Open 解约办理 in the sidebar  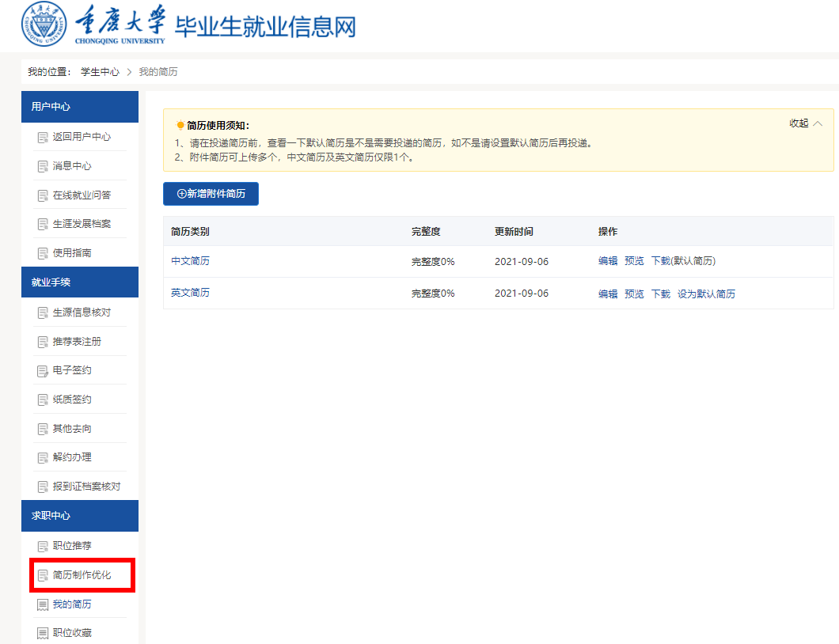[x=72, y=457]
